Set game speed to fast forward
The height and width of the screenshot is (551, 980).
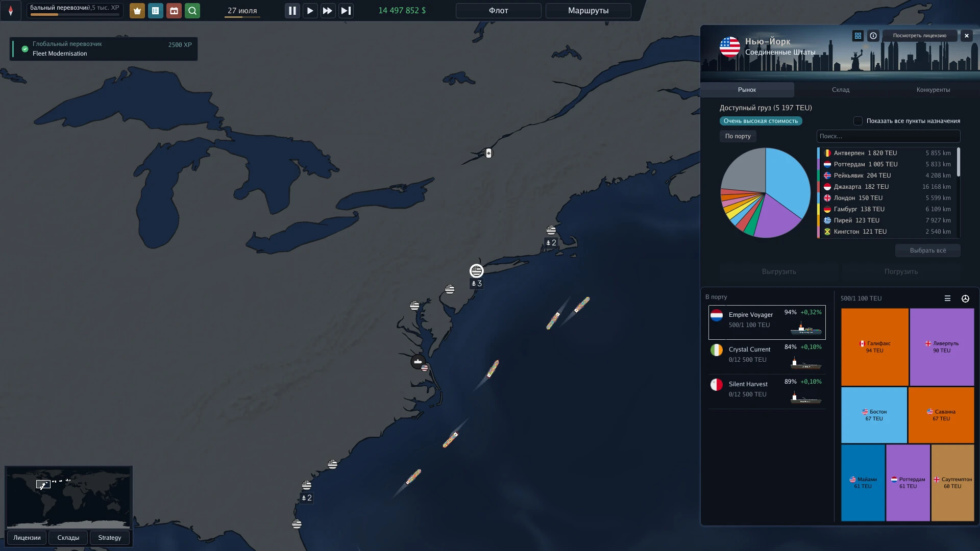(328, 11)
